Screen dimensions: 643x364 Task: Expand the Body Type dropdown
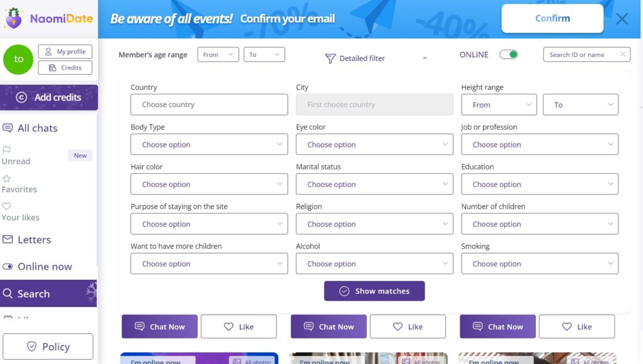[209, 144]
